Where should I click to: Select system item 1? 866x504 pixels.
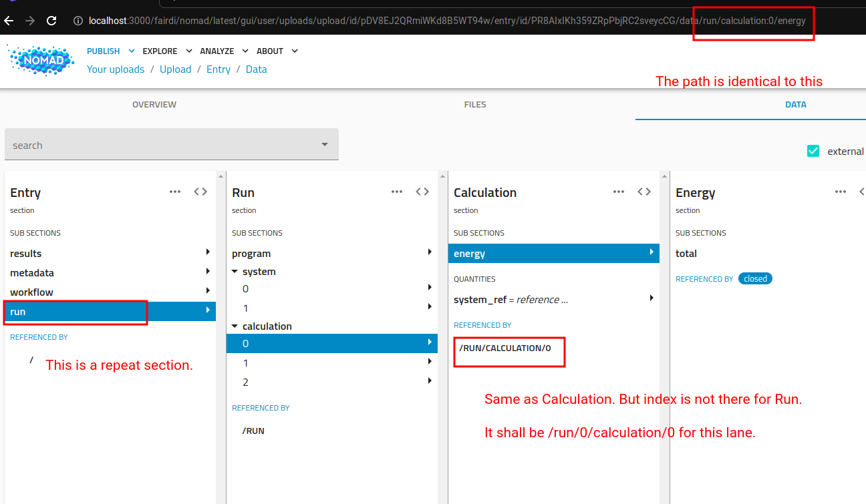pos(332,308)
